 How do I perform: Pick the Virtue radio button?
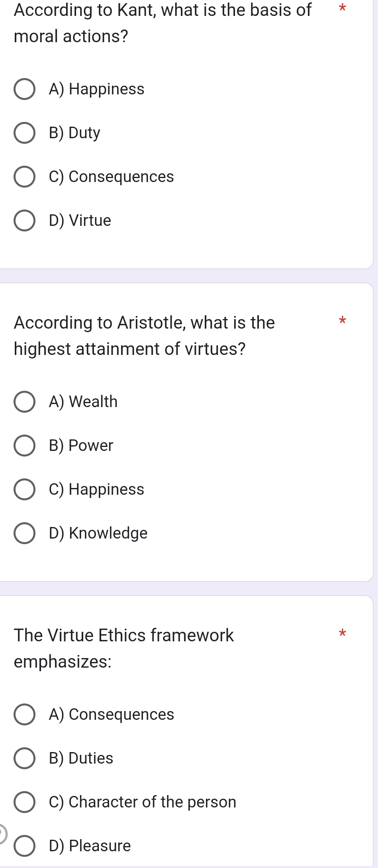pyautogui.click(x=24, y=221)
